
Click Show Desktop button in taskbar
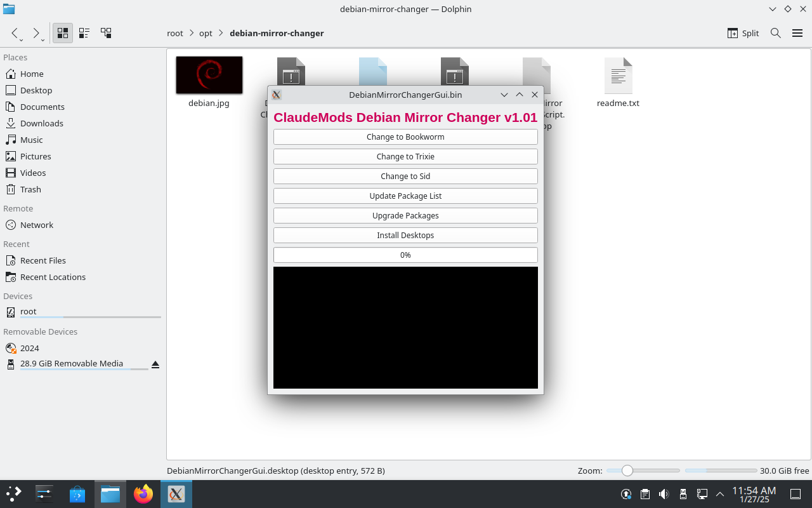click(796, 494)
